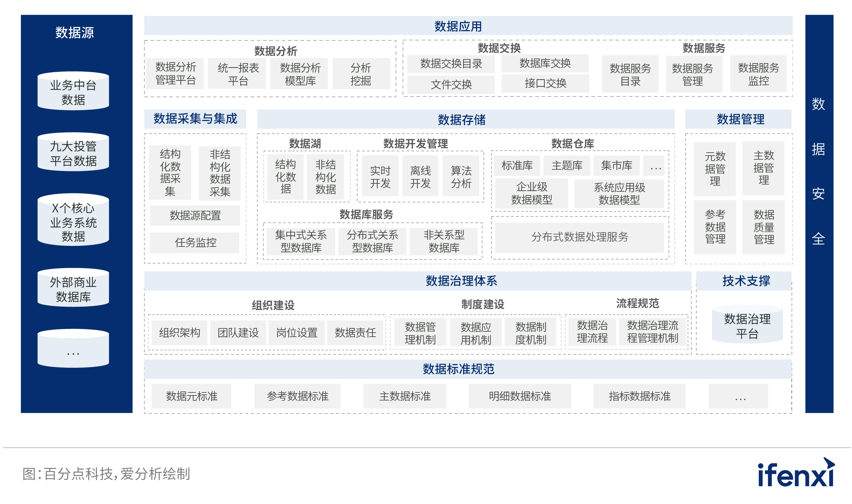Click the 数据治理平台 cylinder
Viewport: 852px width, 504px height.
click(x=747, y=325)
